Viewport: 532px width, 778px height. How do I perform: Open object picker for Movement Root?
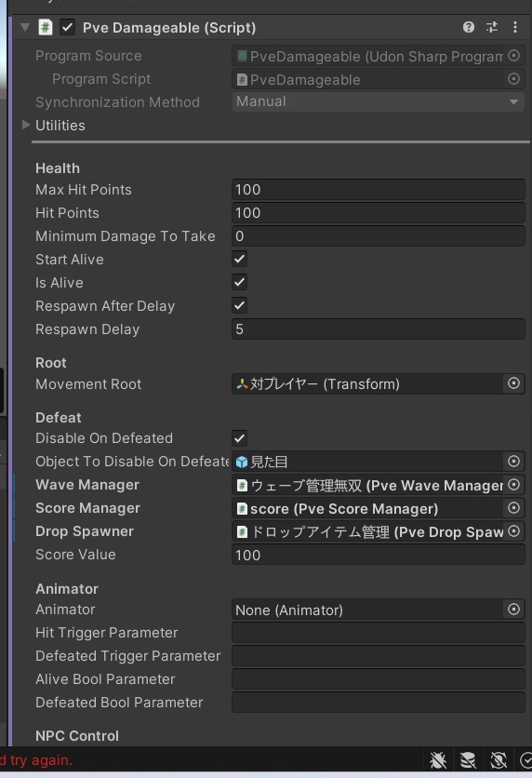(x=513, y=383)
